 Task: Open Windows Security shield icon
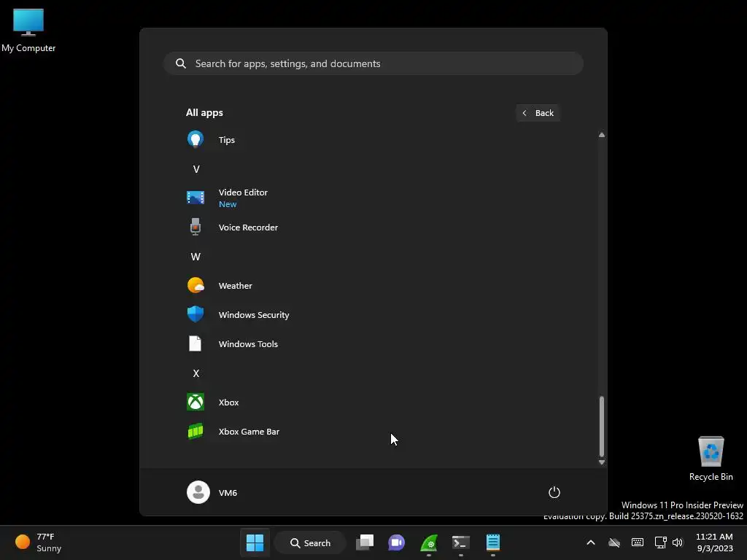[196, 314]
